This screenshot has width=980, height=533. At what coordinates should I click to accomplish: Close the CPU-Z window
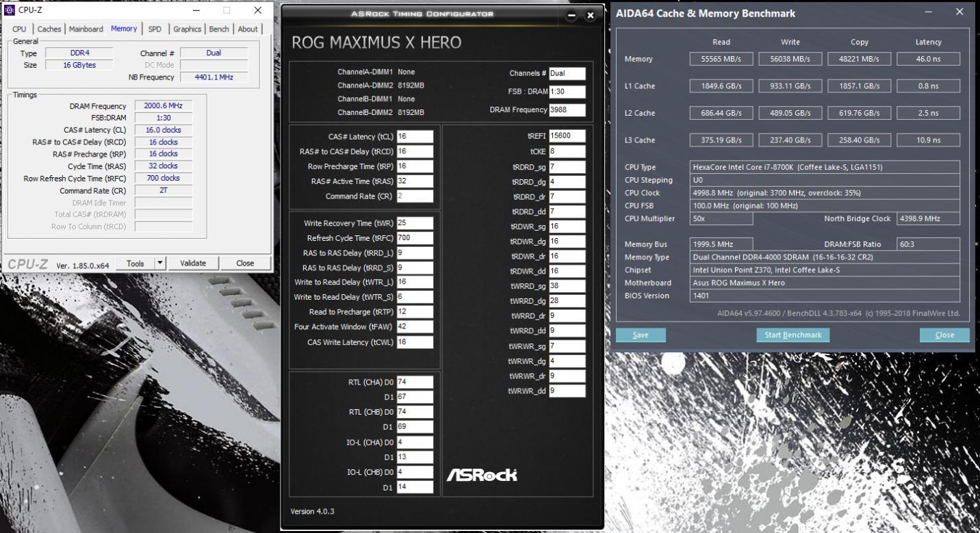(257, 10)
